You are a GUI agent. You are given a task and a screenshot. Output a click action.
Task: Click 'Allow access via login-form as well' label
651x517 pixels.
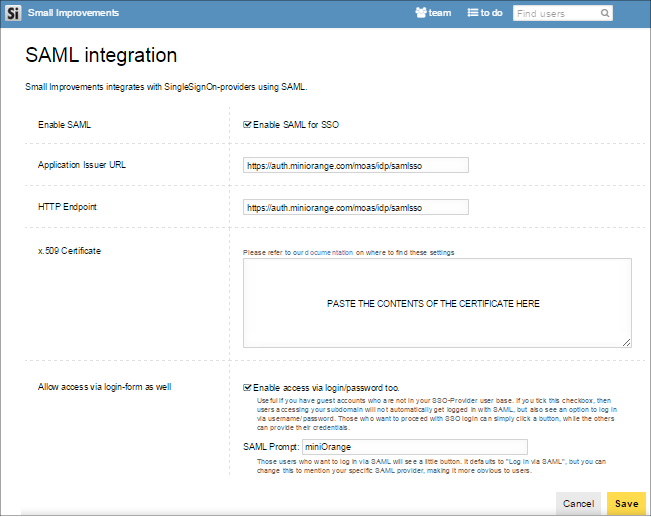pyautogui.click(x=105, y=387)
